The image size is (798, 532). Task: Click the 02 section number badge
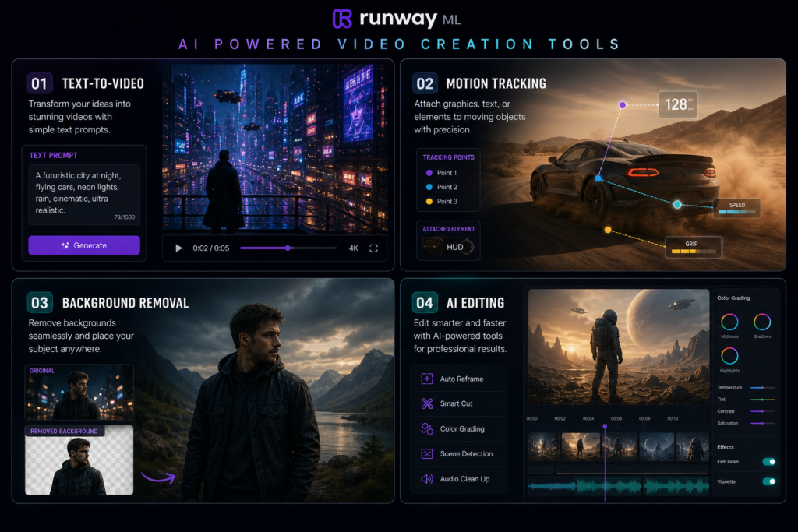point(425,83)
